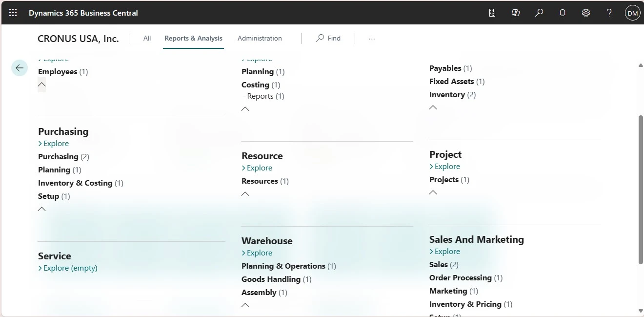The height and width of the screenshot is (317, 644).
Task: Open the app launcher waffle menu
Action: pos(13,13)
